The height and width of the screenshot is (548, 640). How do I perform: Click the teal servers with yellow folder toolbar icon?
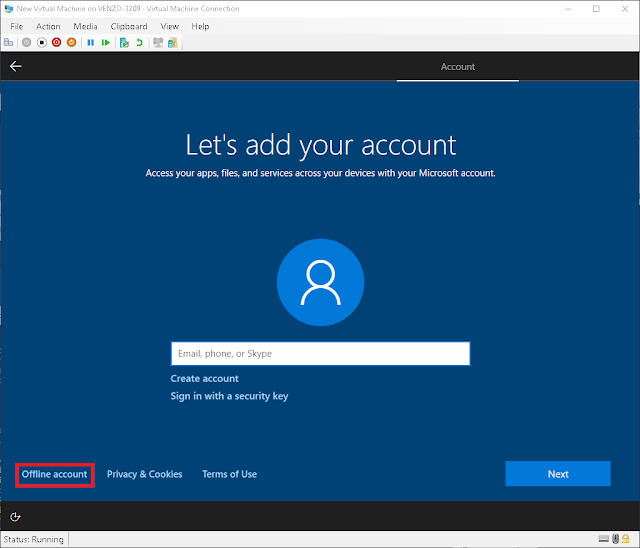click(173, 42)
